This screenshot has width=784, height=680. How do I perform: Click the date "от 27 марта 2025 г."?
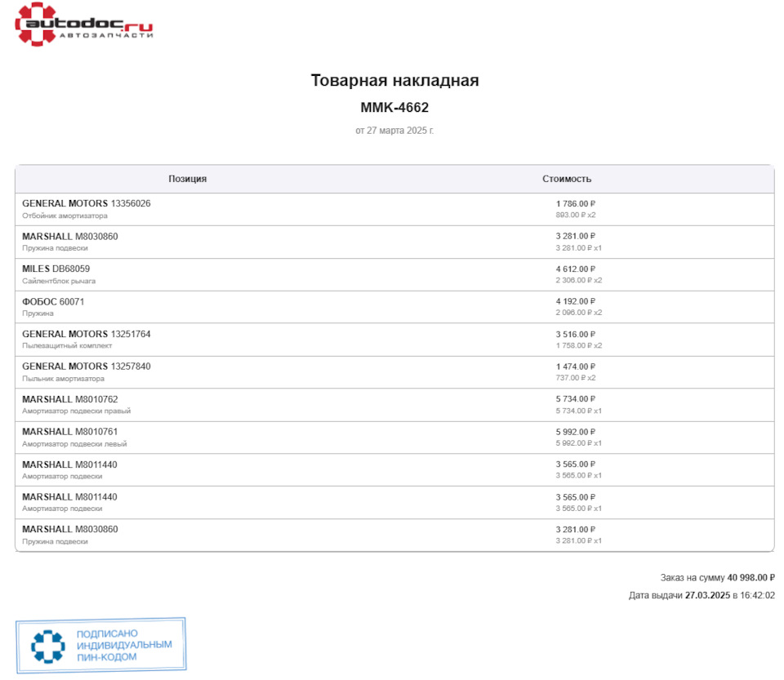coord(394,131)
